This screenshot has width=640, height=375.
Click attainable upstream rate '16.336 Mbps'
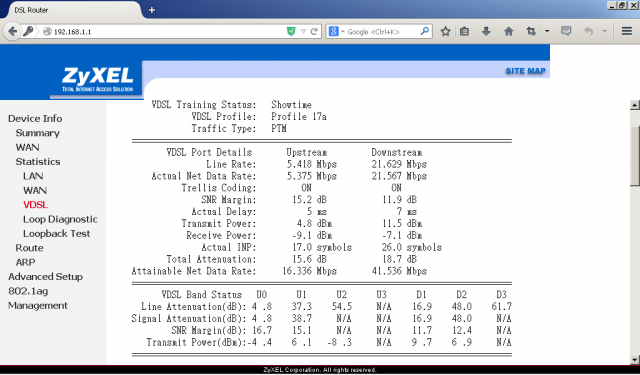pyautogui.click(x=309, y=271)
